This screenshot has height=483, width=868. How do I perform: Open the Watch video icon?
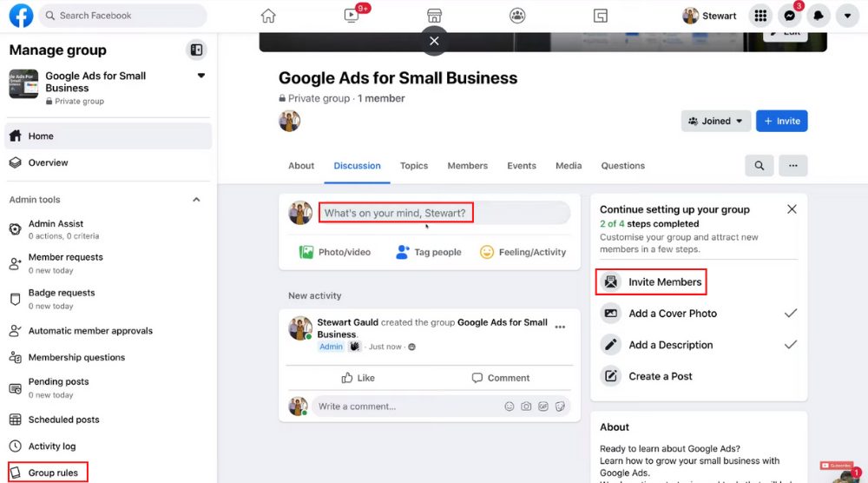tap(352, 16)
